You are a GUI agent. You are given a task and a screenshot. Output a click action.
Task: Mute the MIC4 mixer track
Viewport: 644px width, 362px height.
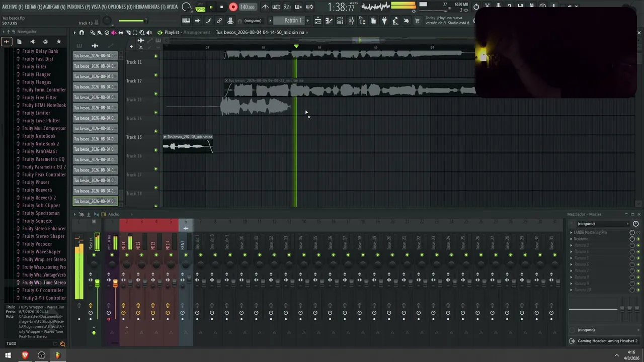tap(171, 255)
